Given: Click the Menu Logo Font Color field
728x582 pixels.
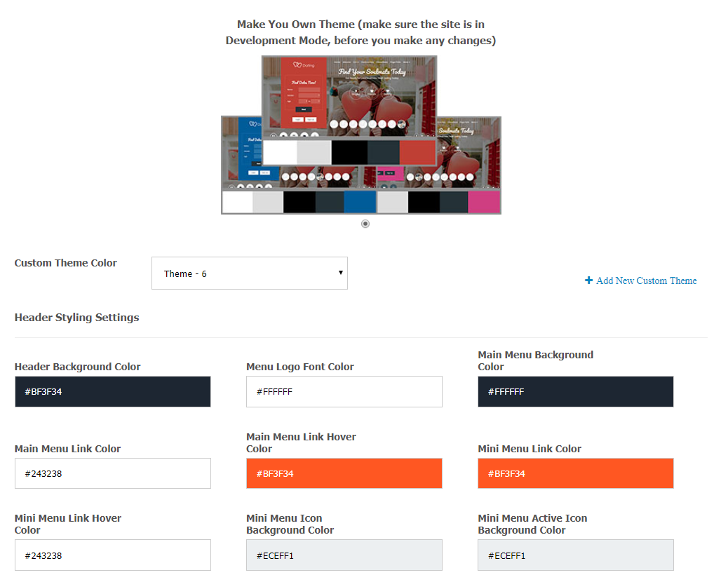Looking at the screenshot, I should pyautogui.click(x=344, y=391).
